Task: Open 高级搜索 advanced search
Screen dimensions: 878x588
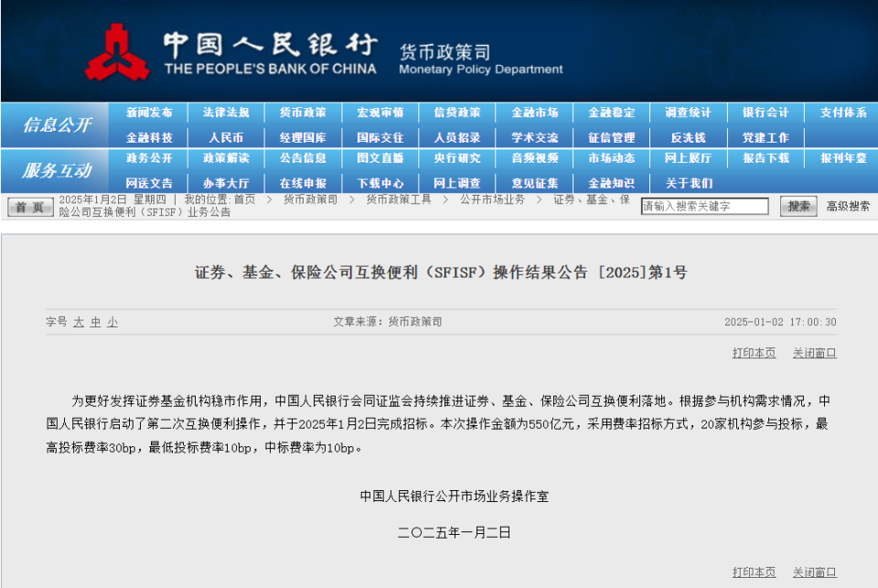Action: click(846, 206)
